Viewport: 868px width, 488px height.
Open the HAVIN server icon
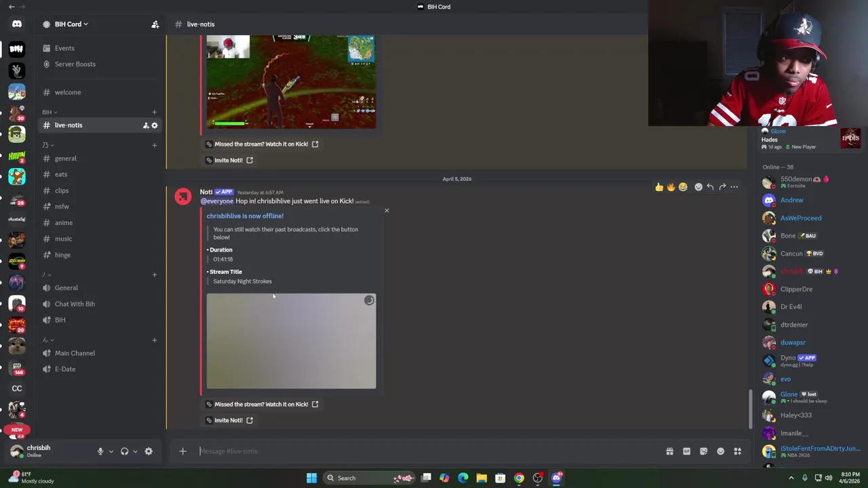[17, 156]
